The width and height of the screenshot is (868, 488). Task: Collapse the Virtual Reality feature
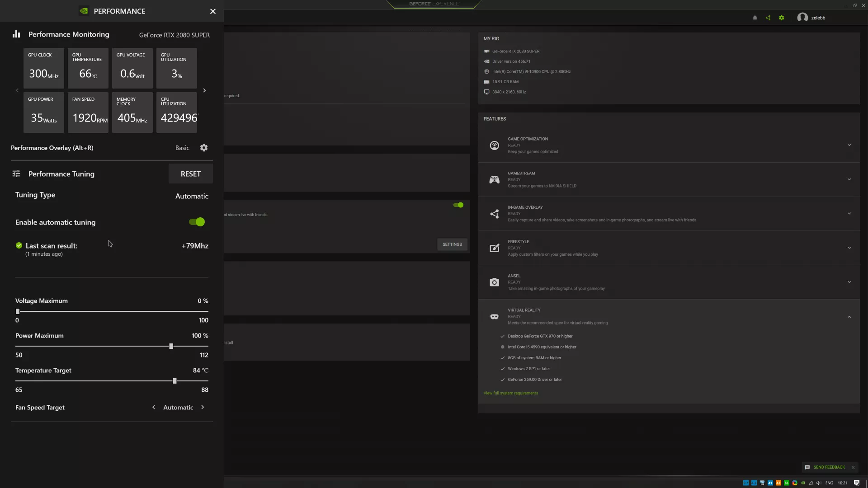click(x=849, y=317)
